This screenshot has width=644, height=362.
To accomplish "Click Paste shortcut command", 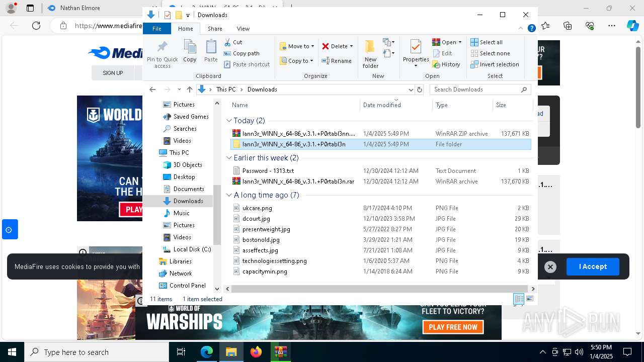I will [247, 64].
